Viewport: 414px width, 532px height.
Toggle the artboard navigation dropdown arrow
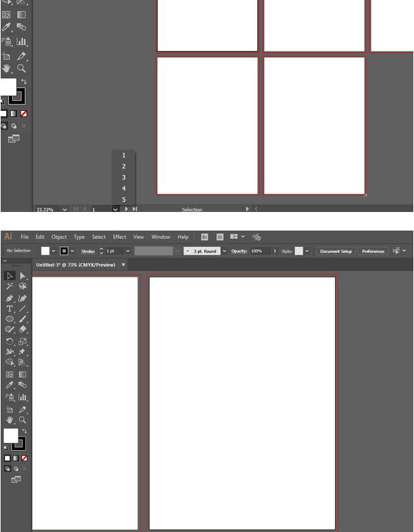(x=116, y=210)
